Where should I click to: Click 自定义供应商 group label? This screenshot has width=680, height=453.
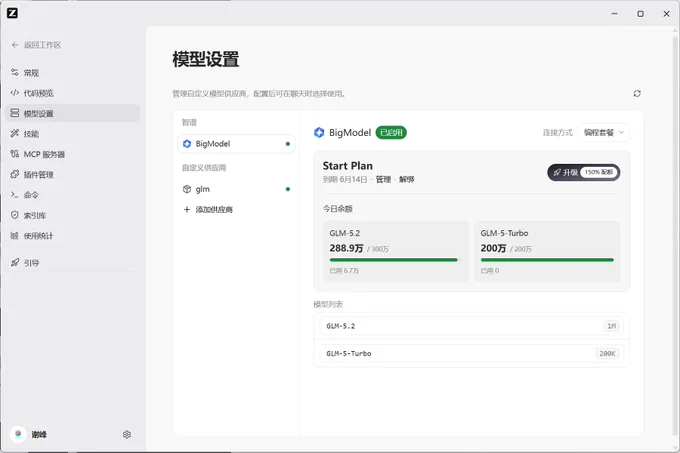coord(204,168)
